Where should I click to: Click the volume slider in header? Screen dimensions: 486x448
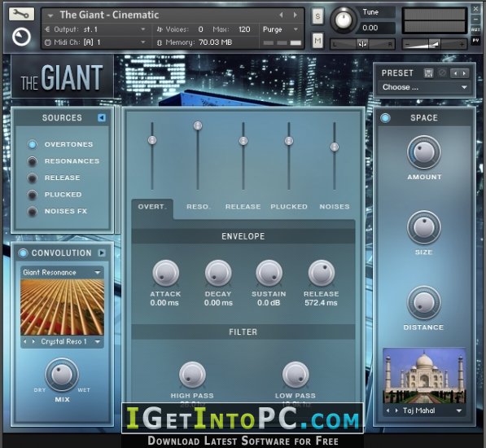pos(434,44)
